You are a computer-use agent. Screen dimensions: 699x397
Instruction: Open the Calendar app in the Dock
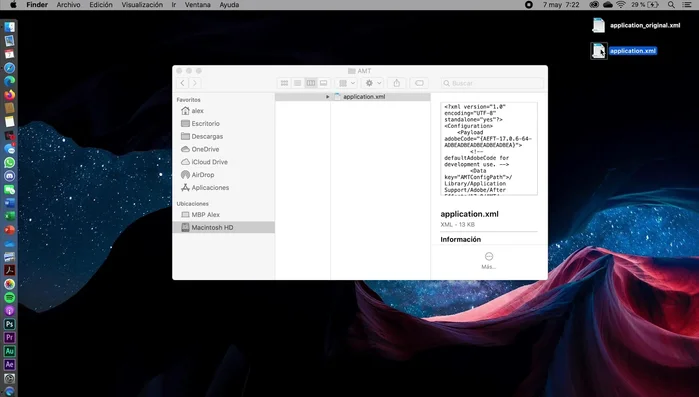point(9,54)
